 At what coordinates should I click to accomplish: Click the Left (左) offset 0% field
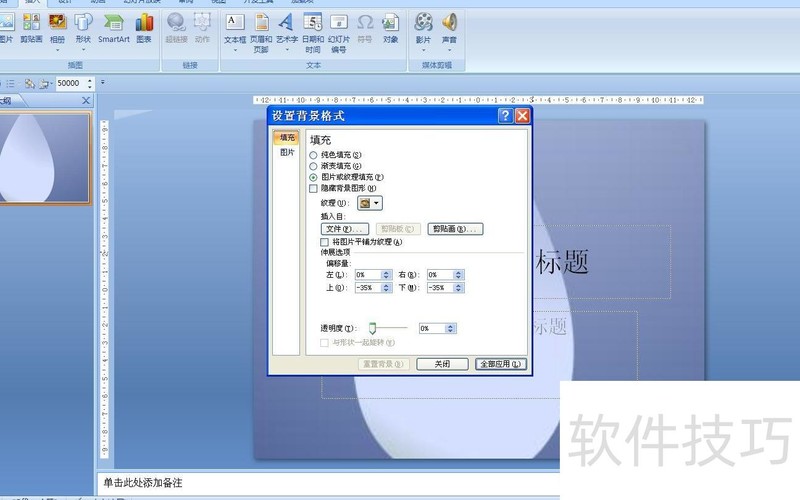pyautogui.click(x=369, y=274)
